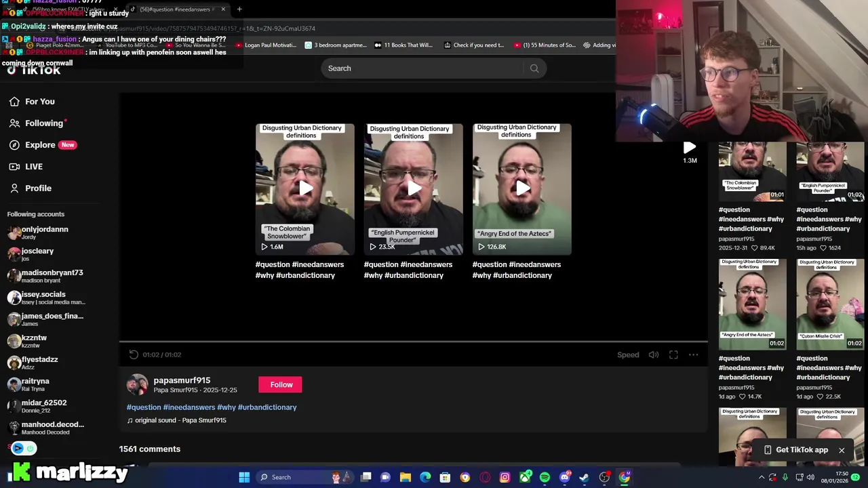Click papasmurf915's profile avatar
868x488 pixels.
[138, 384]
